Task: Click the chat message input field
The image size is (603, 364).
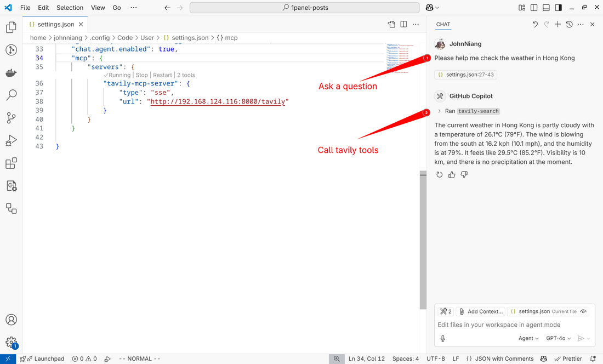Action: (510, 325)
